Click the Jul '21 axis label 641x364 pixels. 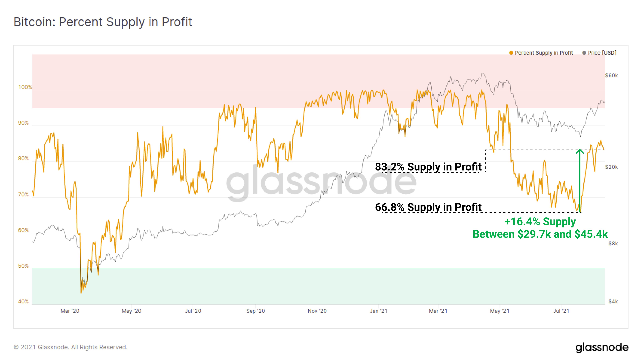pos(561,311)
